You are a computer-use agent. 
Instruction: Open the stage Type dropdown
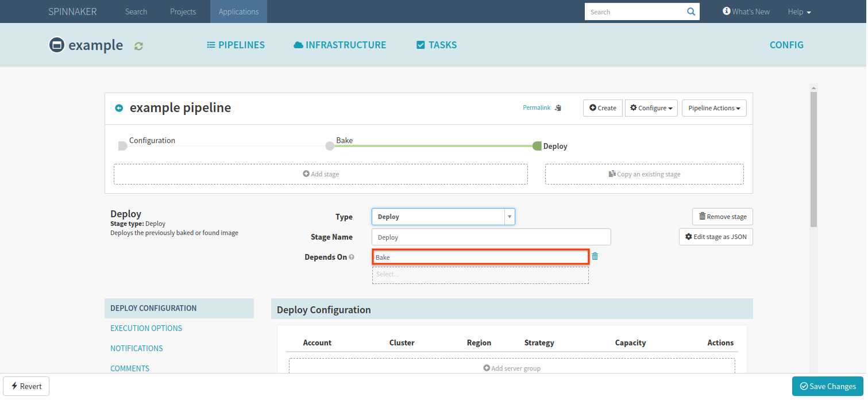tap(443, 217)
